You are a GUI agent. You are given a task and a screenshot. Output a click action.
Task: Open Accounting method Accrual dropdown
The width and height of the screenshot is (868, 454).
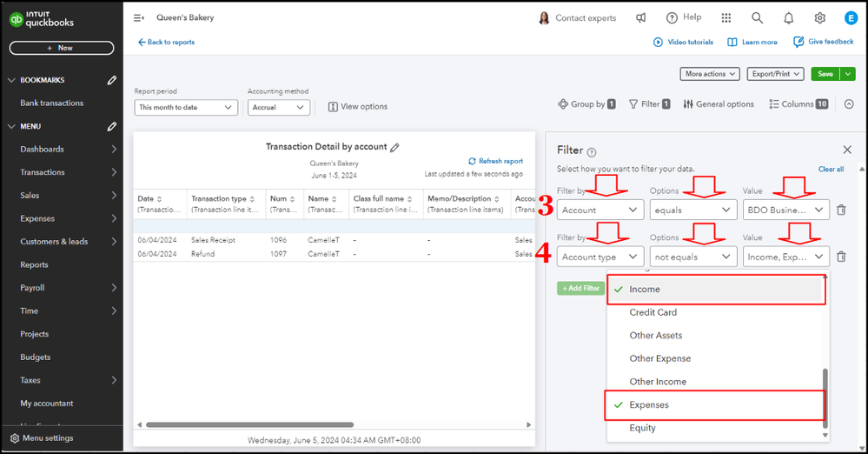click(x=278, y=108)
